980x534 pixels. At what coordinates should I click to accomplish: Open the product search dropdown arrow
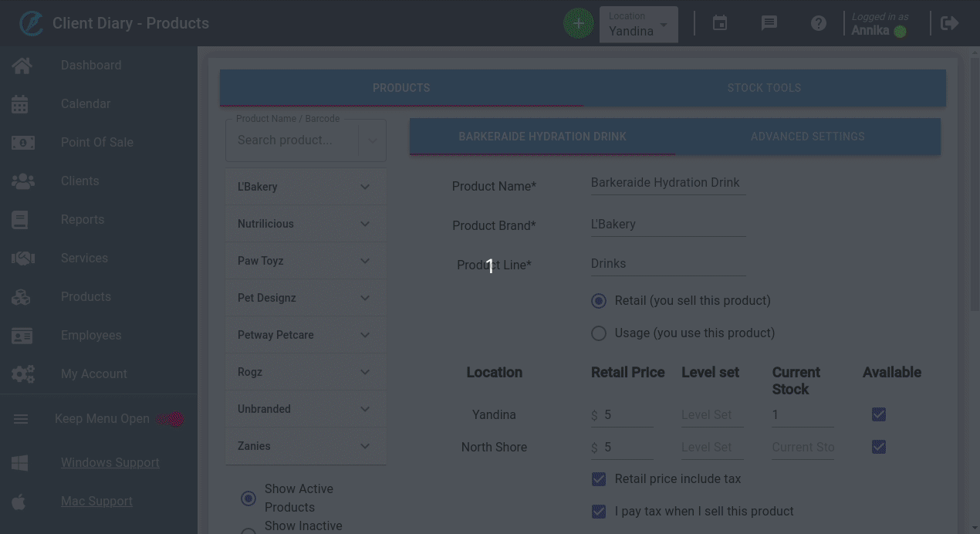(x=372, y=140)
